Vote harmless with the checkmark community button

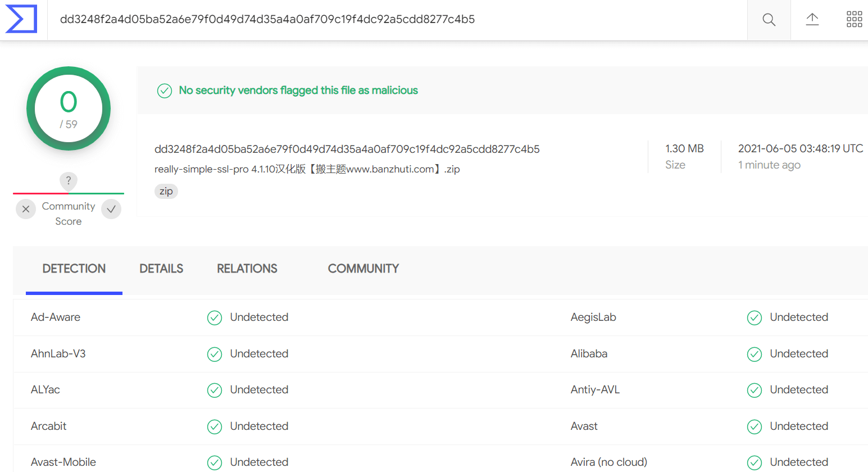111,209
